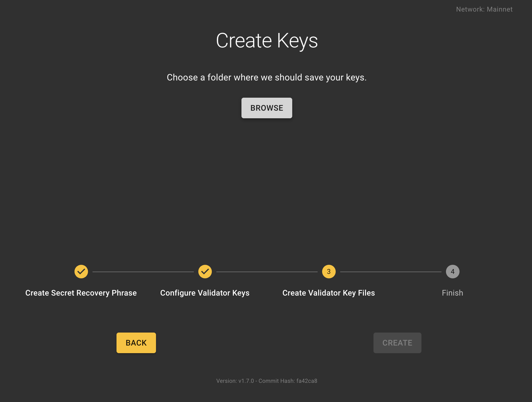Click the Version v1.7.0 text
The width and height of the screenshot is (532, 402).
[235, 381]
